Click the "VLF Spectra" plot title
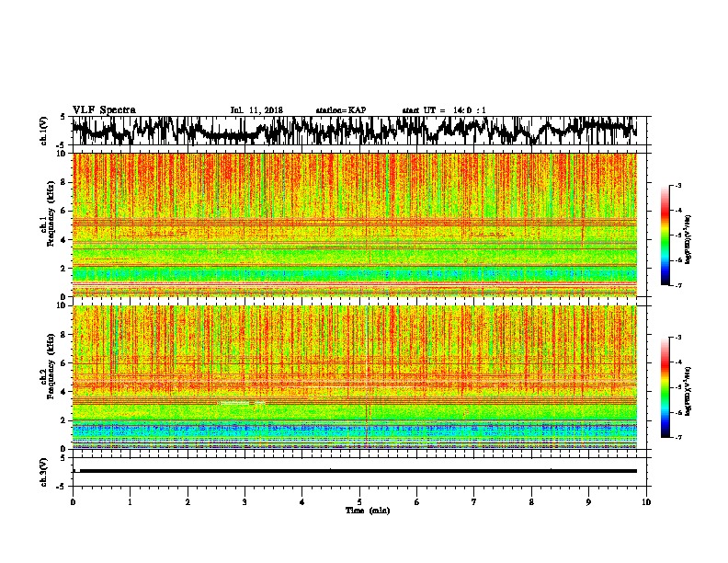The width and height of the screenshot is (728, 563). point(104,110)
